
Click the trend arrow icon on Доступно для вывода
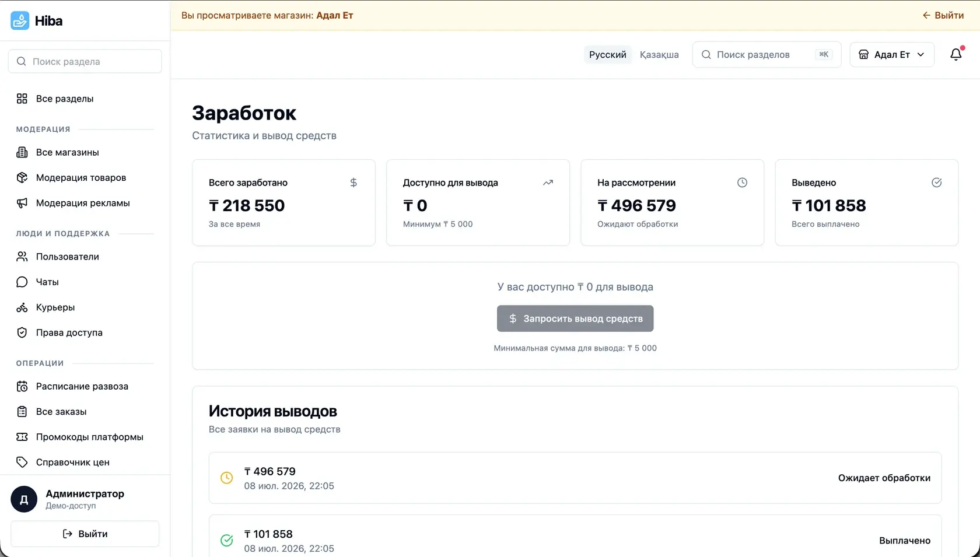(548, 183)
